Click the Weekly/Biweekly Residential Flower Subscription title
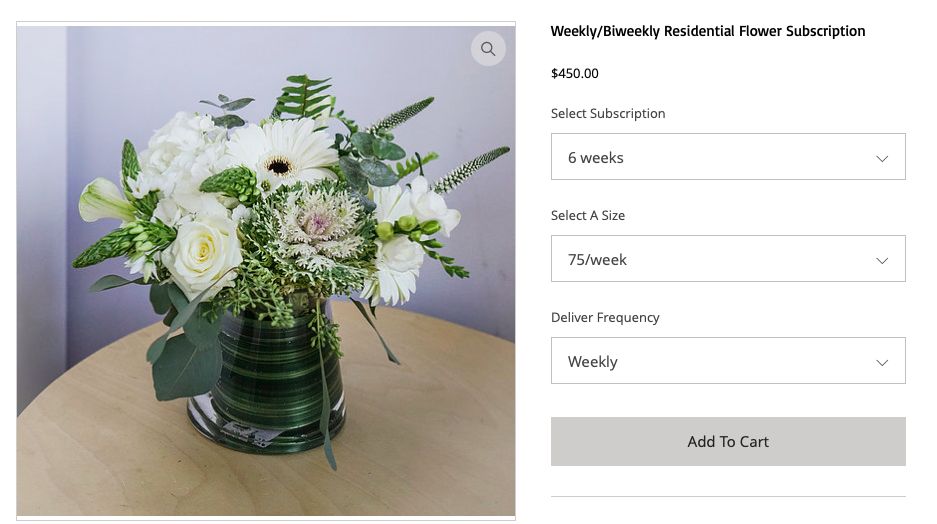The image size is (937, 524). tap(708, 31)
